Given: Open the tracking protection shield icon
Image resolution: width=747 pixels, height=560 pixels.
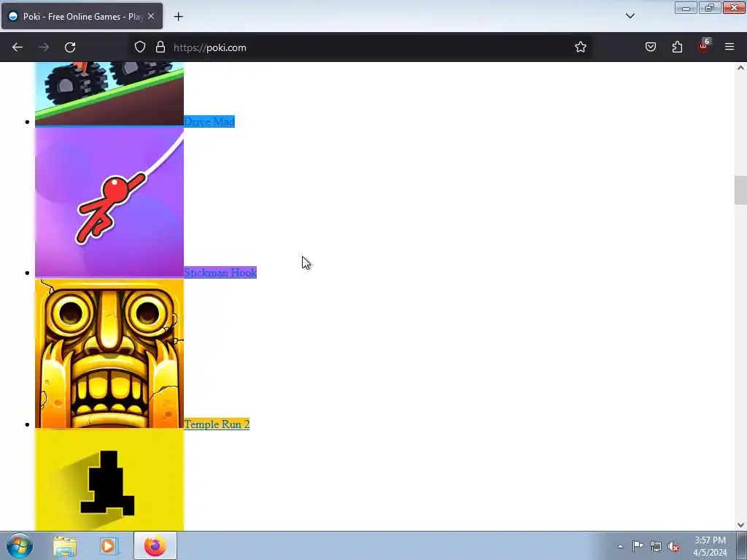Looking at the screenshot, I should click(x=139, y=47).
